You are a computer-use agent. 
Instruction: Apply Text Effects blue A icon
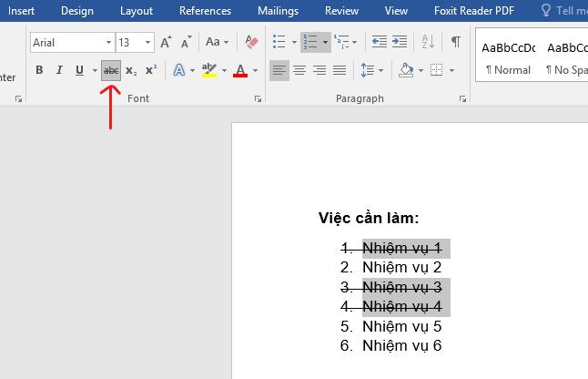point(179,70)
